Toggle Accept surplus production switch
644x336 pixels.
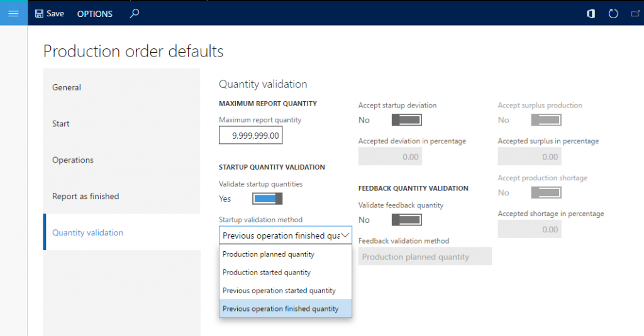pos(546,120)
